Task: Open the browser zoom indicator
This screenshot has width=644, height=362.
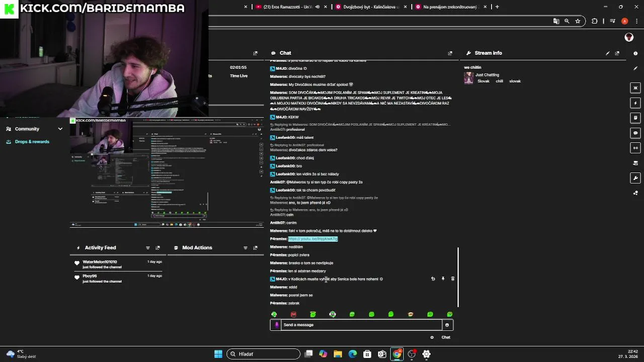Action: [x=567, y=21]
